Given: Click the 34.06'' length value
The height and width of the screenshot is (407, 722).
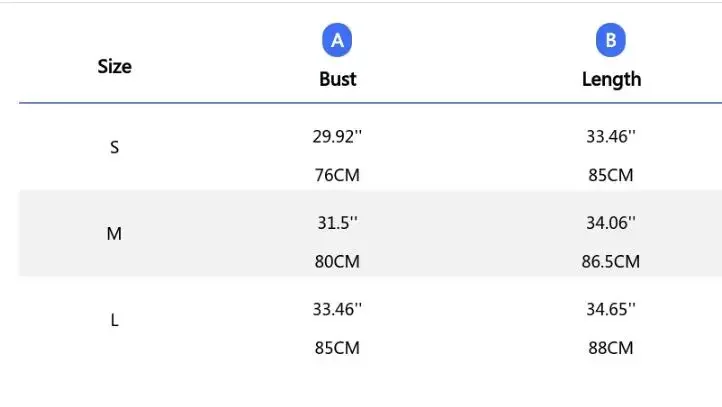Looking at the screenshot, I should tap(611, 223).
